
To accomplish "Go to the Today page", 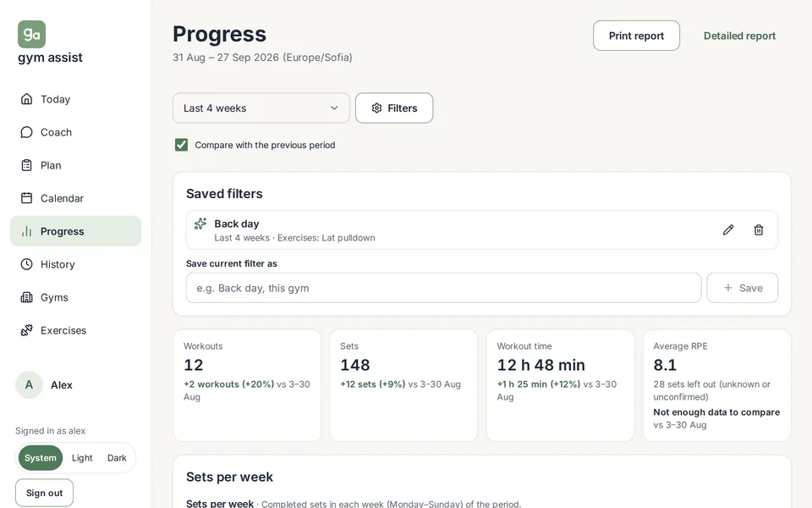I will (x=75, y=99).
